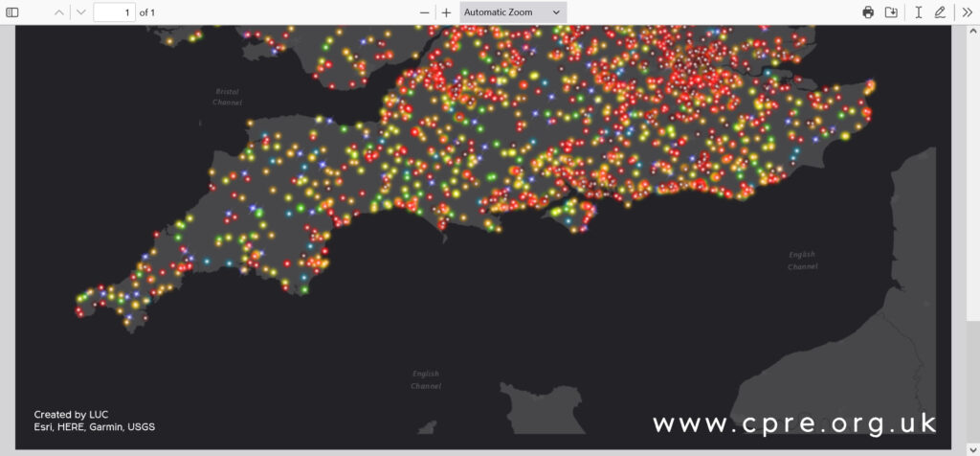Activate the draw annotation tool
980x456 pixels.
coord(940,12)
